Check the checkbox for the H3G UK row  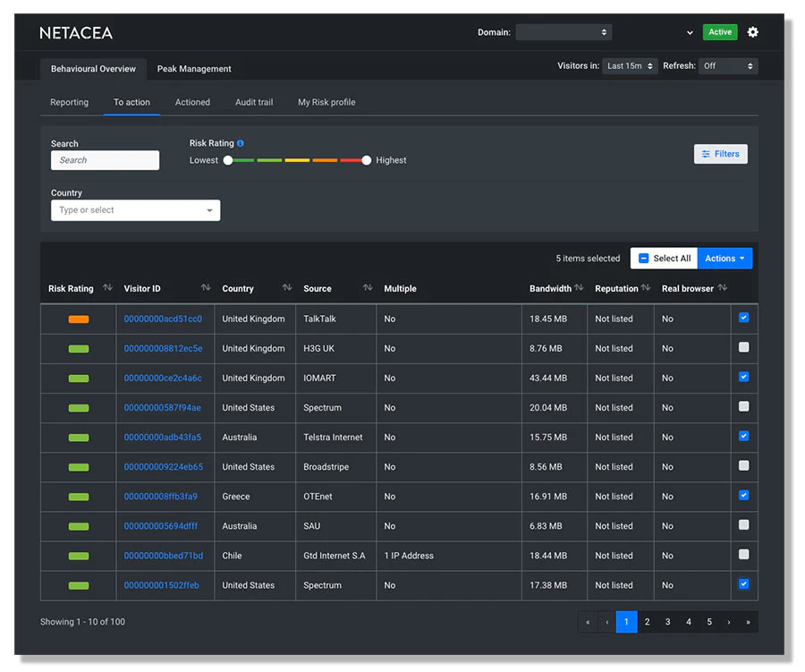(743, 347)
